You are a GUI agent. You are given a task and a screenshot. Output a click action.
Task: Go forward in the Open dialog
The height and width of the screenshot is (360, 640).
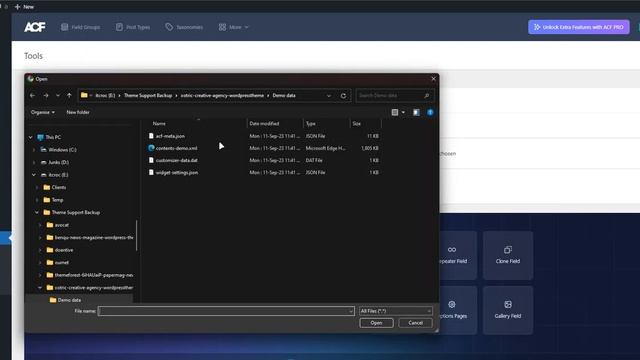46,96
